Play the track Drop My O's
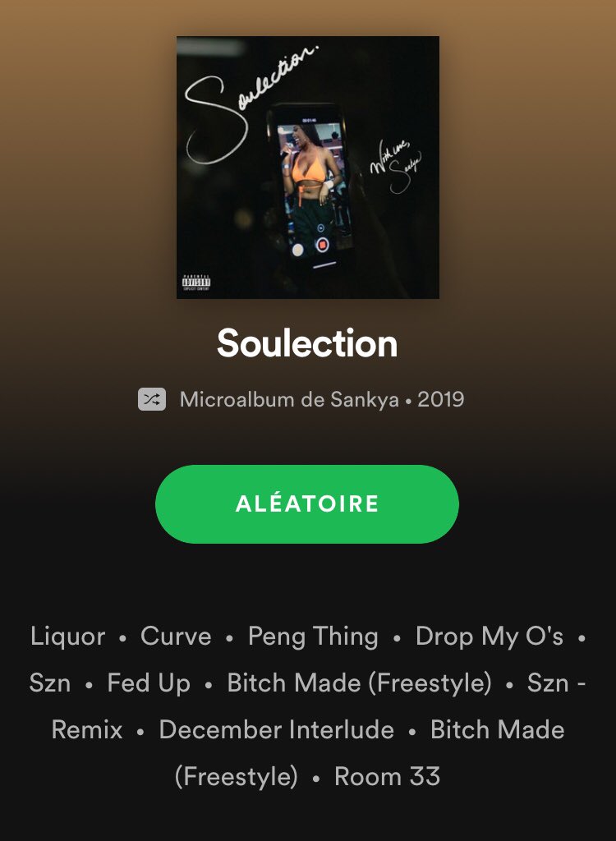The image size is (616, 841). [x=490, y=636]
